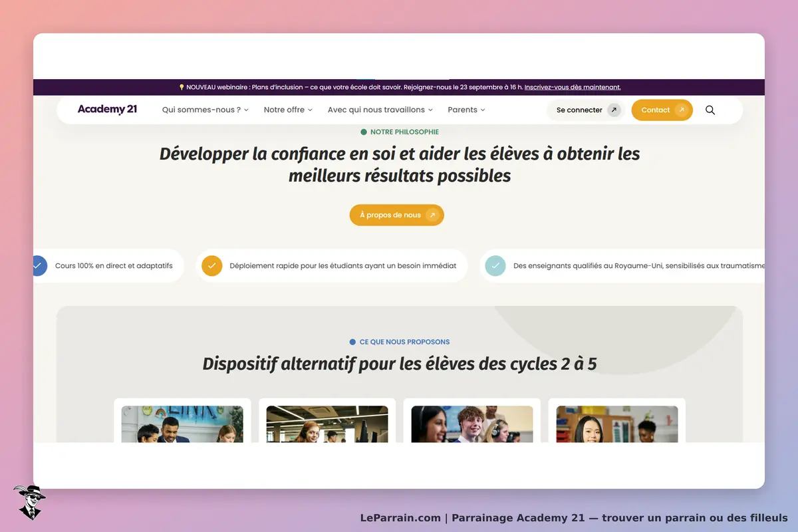Screen dimensions: 798x532
Task: Click the arrow icon in À propos de nous
Action: (432, 215)
